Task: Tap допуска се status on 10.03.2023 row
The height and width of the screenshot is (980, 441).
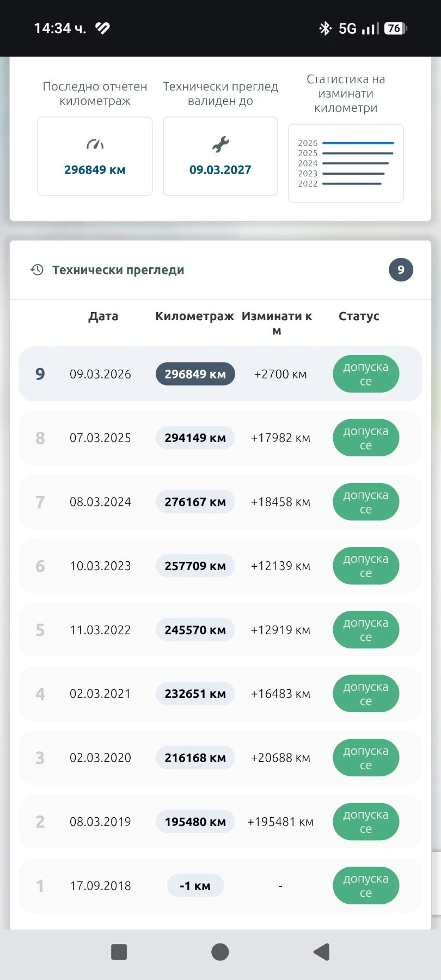Action: point(366,566)
